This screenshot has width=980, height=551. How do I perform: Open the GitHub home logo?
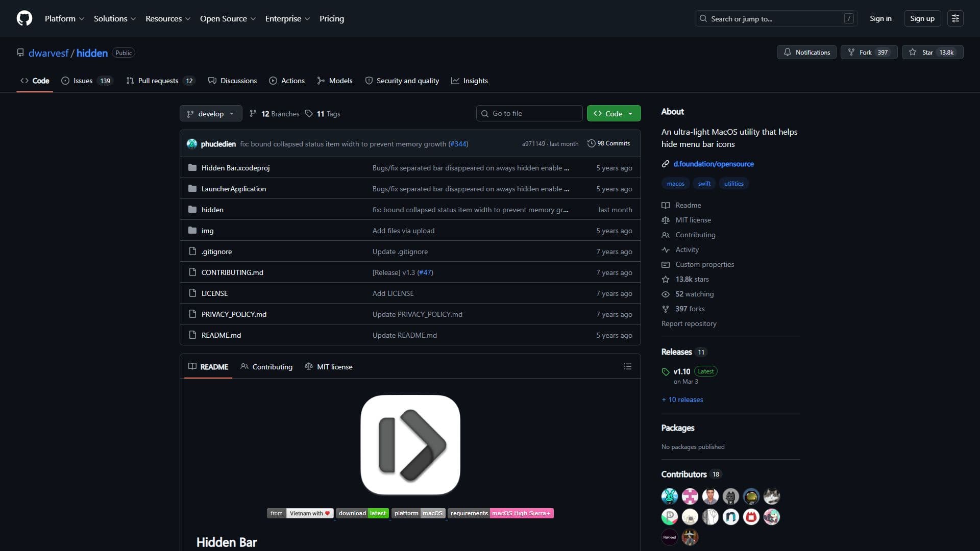pyautogui.click(x=24, y=18)
